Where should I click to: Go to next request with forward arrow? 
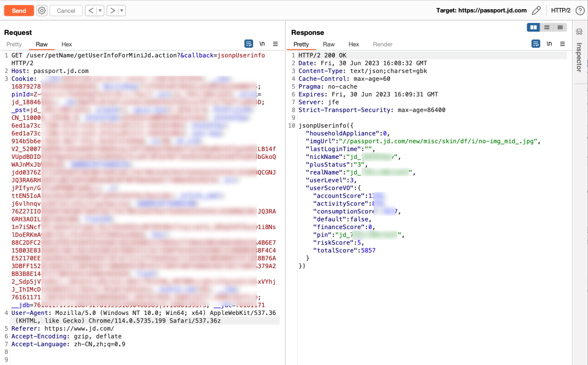[x=112, y=10]
